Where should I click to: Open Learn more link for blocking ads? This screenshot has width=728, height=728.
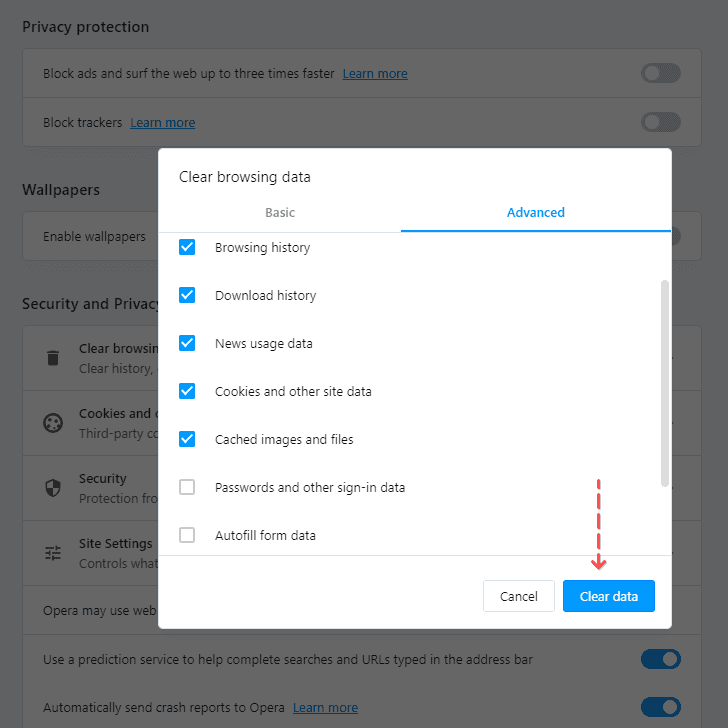(x=375, y=73)
